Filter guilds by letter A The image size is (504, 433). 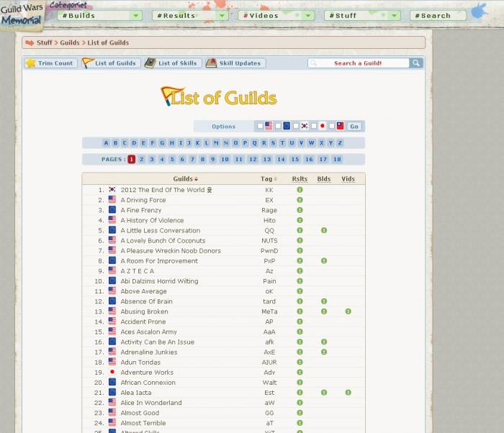[x=106, y=143]
